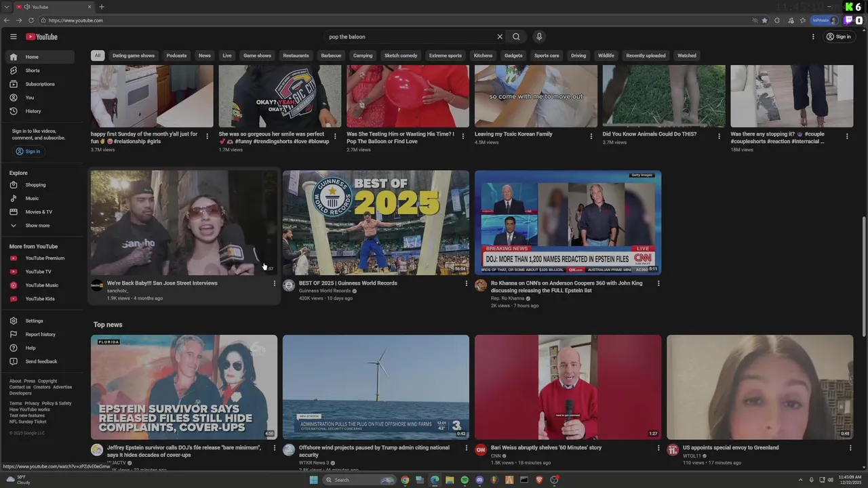Open File Explorer from the taskbar
868x488 pixels.
450,480
